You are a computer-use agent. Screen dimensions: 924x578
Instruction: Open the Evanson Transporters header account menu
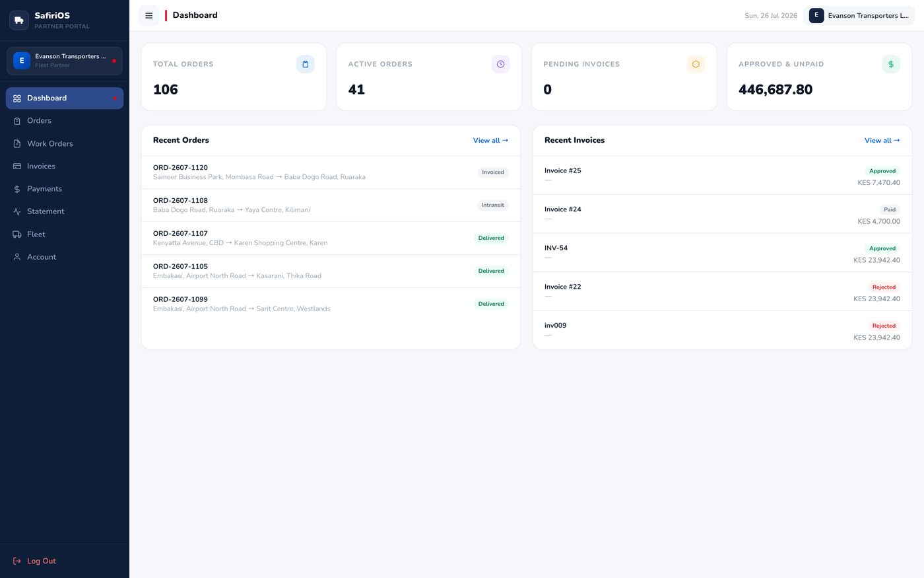pos(859,15)
